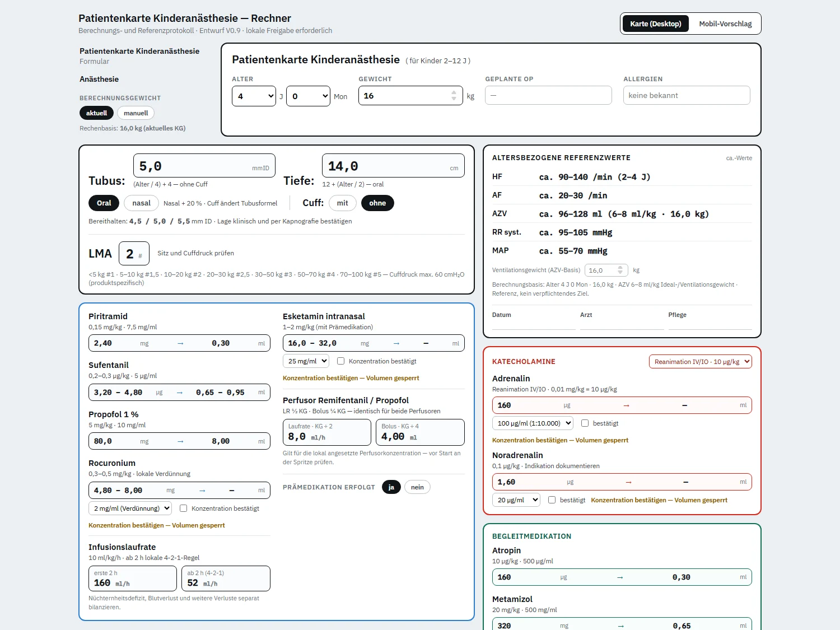The width and height of the screenshot is (840, 630).
Task: Switch to Mobil-Vorschlag view
Action: click(725, 24)
